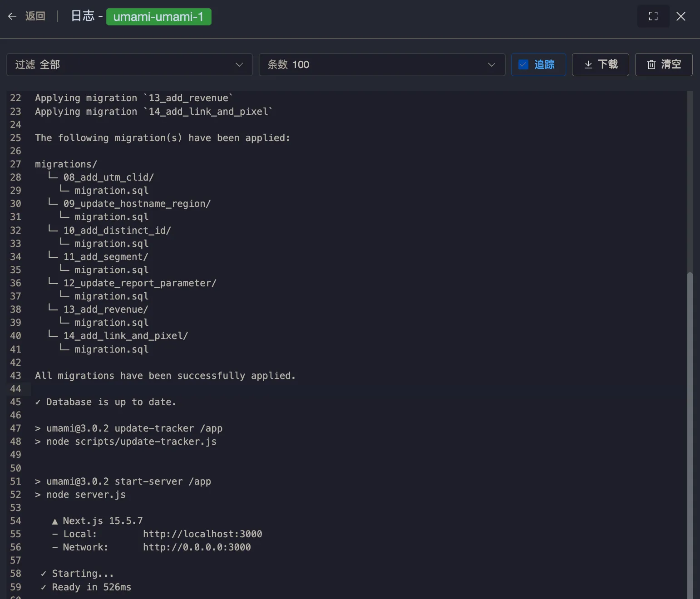Click the 返回 text link
Viewport: 700px width, 599px height.
tap(35, 16)
